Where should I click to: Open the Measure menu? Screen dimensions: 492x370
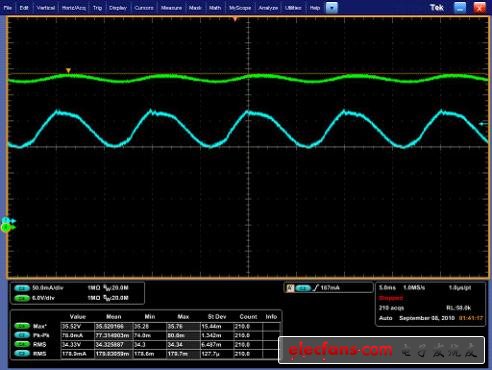(171, 8)
